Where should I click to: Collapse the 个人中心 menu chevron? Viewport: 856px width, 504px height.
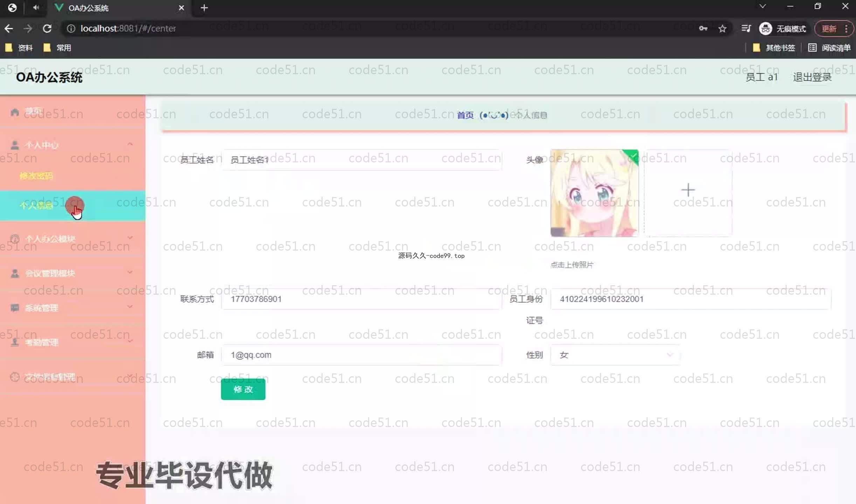tap(130, 144)
